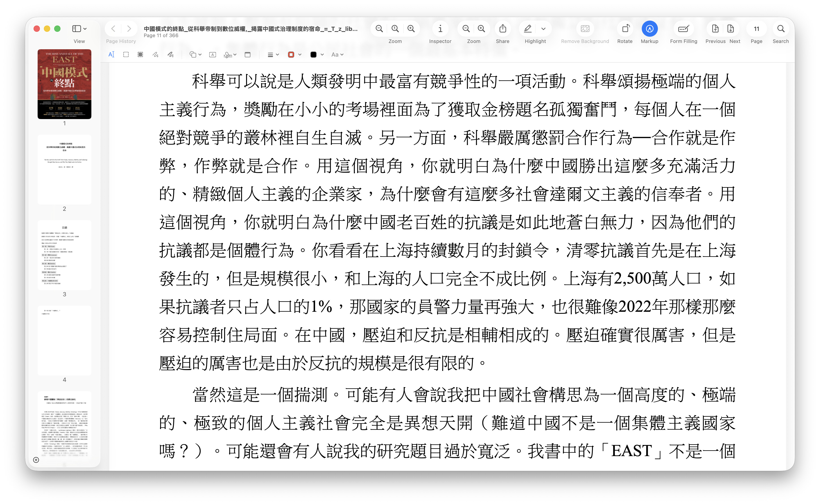Viewport: 820px width, 504px height.
Task: Open the line thickness style menu
Action: [x=273, y=55]
